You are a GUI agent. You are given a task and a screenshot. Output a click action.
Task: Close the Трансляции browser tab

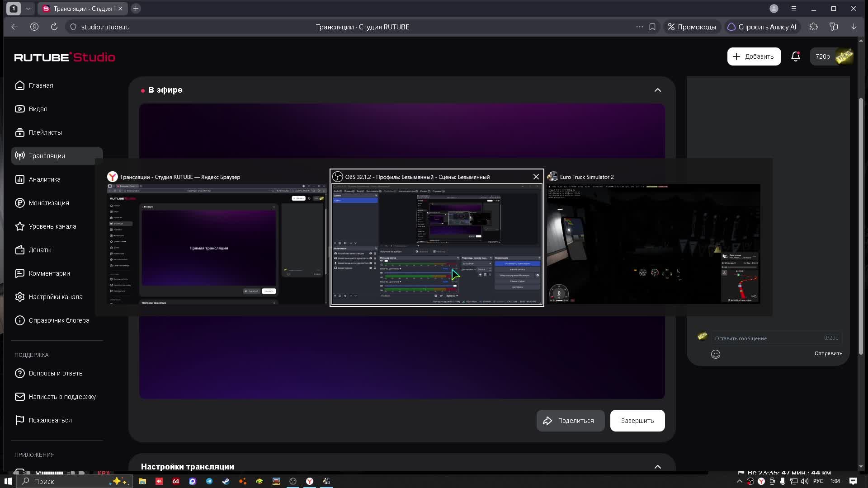tap(120, 9)
